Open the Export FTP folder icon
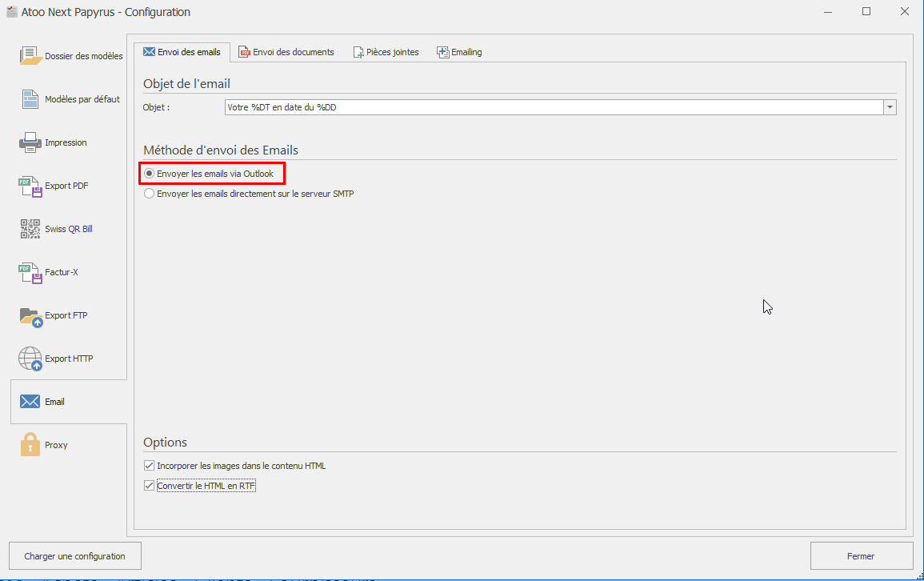The image size is (924, 581). (x=30, y=316)
